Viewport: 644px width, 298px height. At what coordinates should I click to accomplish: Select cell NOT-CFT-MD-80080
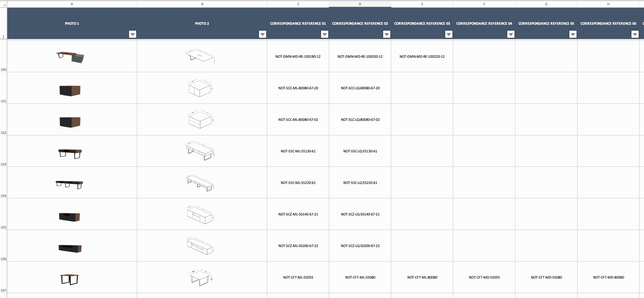pos(608,277)
